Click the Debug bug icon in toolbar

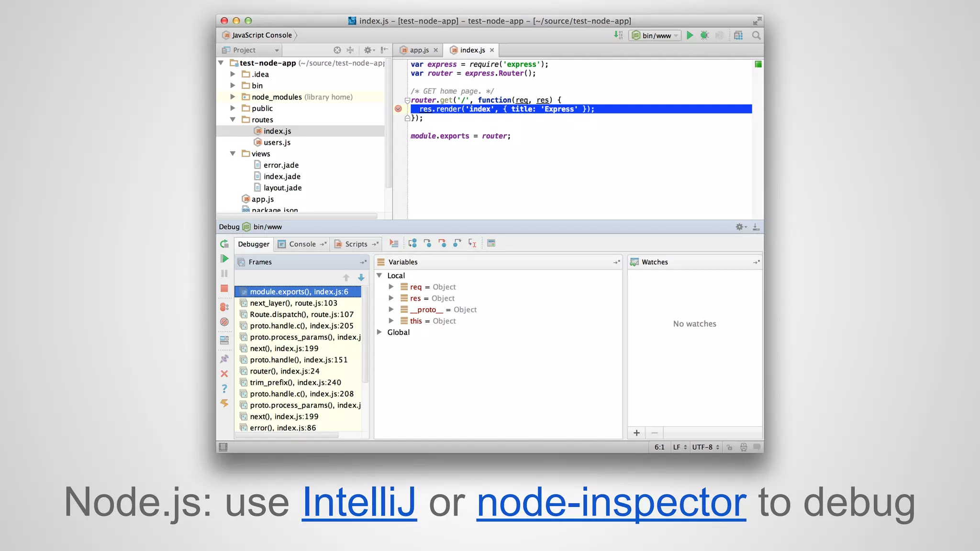[x=704, y=35]
